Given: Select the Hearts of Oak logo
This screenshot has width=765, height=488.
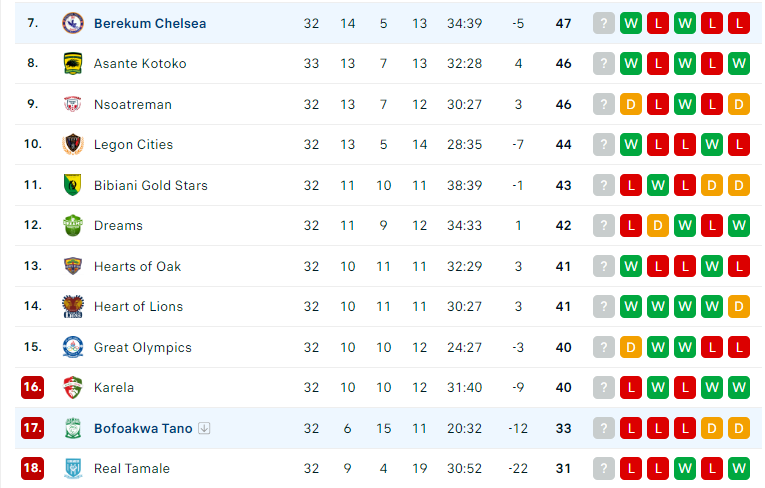Looking at the screenshot, I should click(73, 266).
